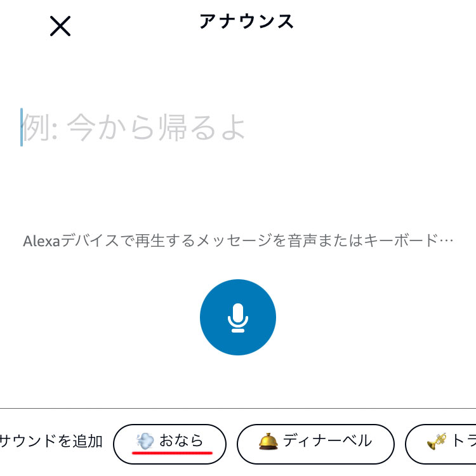Place cursor at the blue text caret
The height and width of the screenshot is (476, 476).
tap(22, 127)
